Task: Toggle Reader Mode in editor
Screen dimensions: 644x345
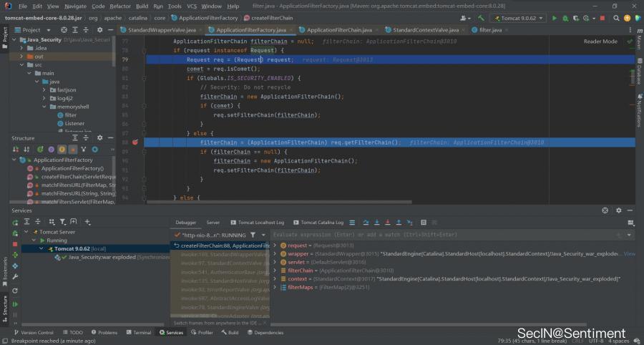Action: coord(600,42)
